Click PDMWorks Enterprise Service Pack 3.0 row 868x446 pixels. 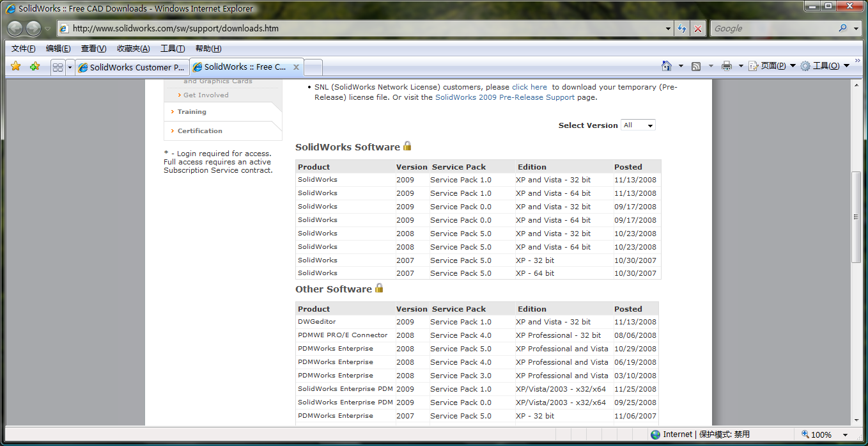pos(477,376)
